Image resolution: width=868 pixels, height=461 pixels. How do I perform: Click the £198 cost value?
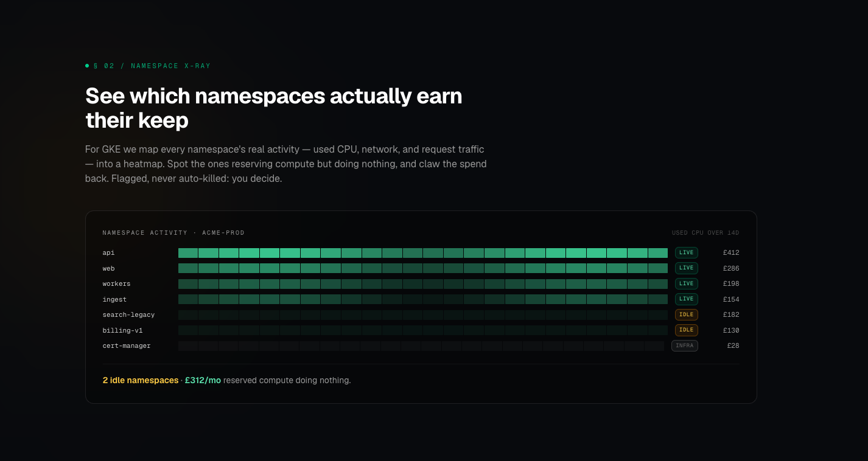[x=731, y=283]
